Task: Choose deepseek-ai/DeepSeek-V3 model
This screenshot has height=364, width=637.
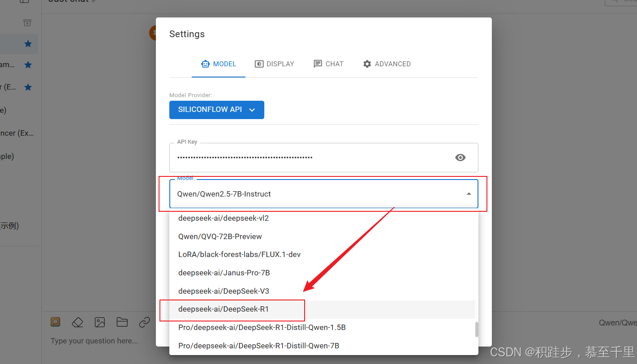Action: coord(322,291)
